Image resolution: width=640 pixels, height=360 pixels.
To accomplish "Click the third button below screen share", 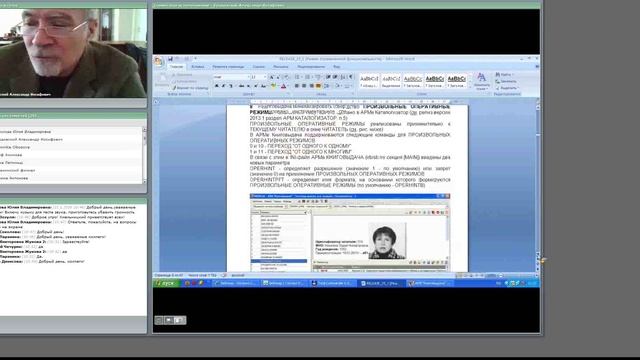I will (x=180, y=320).
